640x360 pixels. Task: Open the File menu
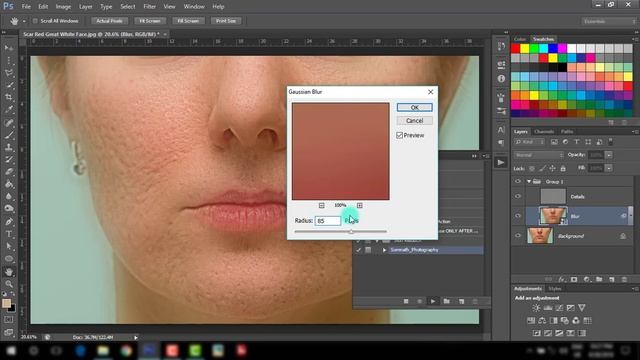26,7
